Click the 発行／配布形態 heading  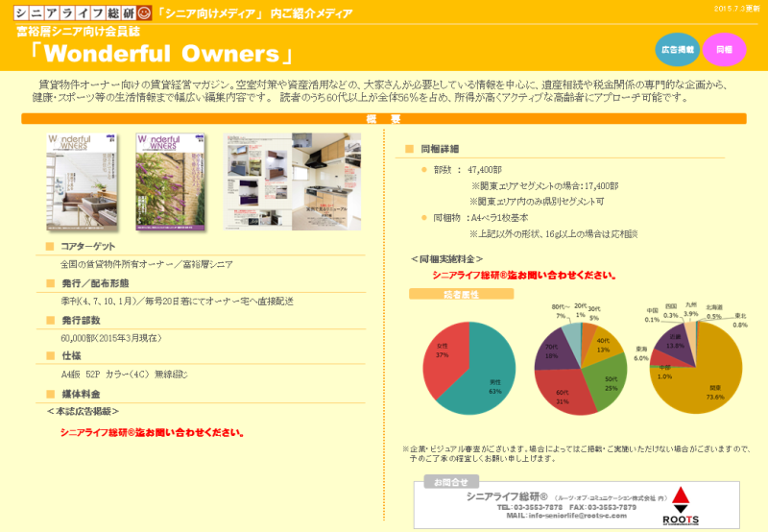[x=95, y=283]
